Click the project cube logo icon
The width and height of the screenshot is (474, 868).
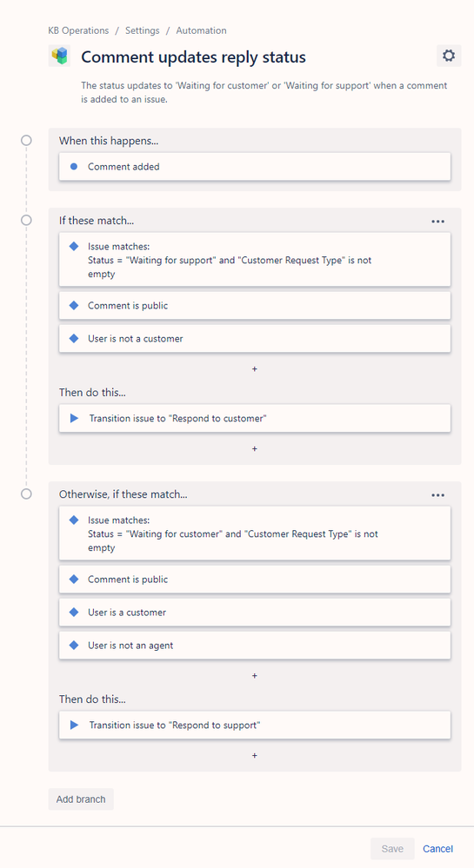pyautogui.click(x=59, y=56)
